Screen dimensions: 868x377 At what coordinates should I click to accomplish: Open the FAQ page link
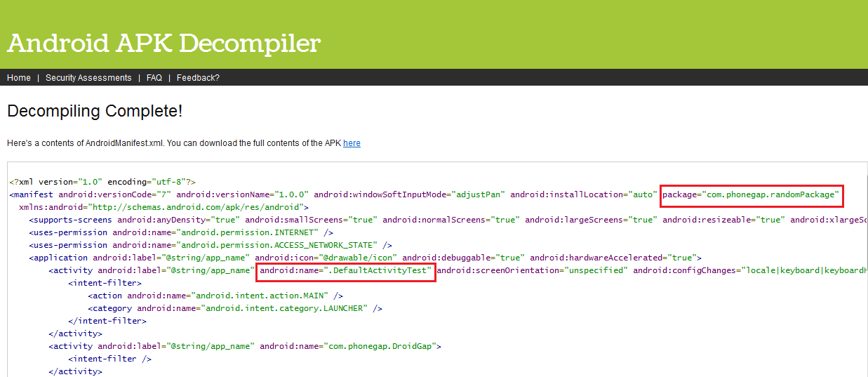point(154,78)
